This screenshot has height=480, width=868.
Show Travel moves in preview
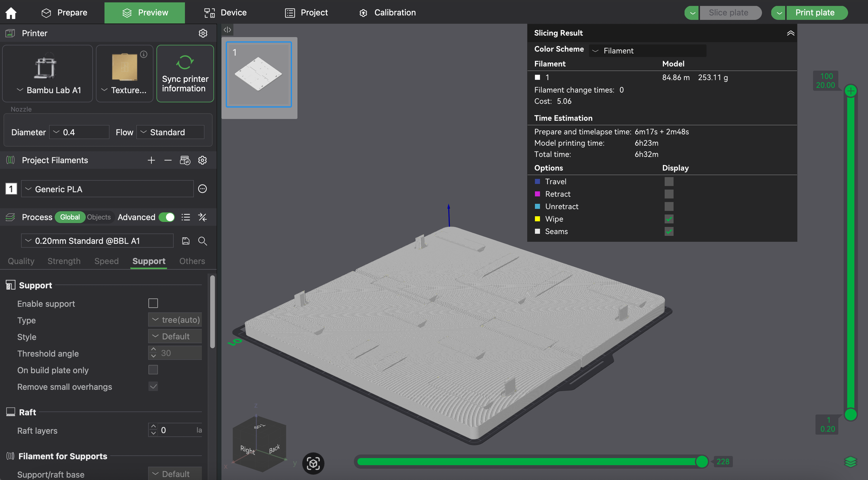pos(669,182)
